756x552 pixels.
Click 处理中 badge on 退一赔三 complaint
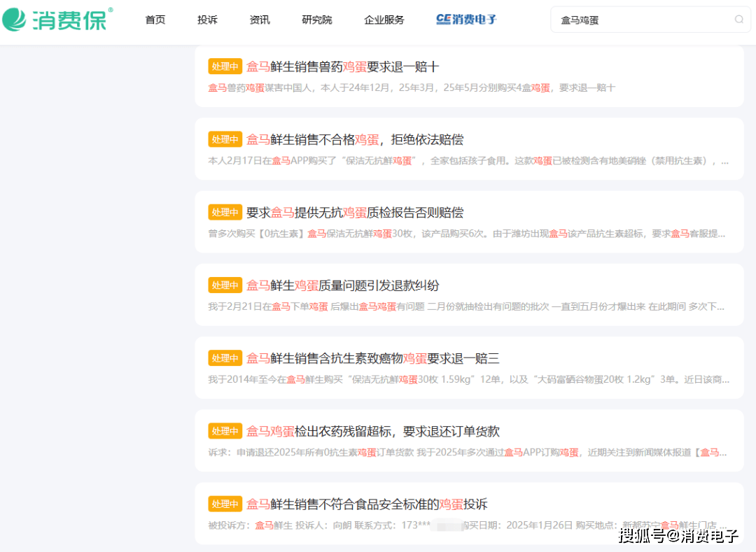tap(225, 358)
